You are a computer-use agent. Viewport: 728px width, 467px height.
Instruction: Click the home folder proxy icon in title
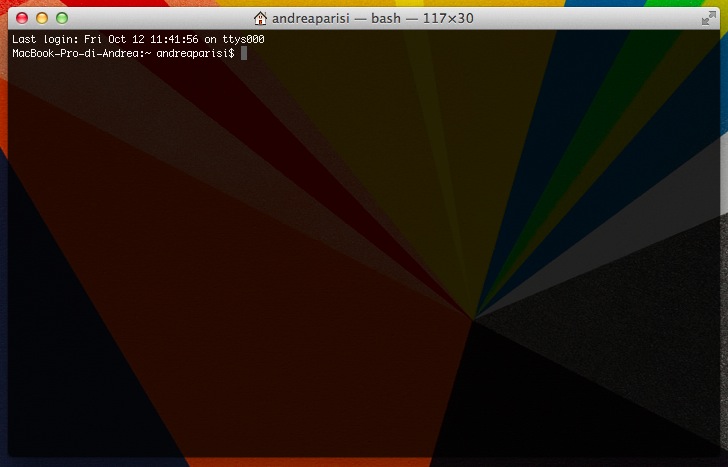(x=260, y=18)
